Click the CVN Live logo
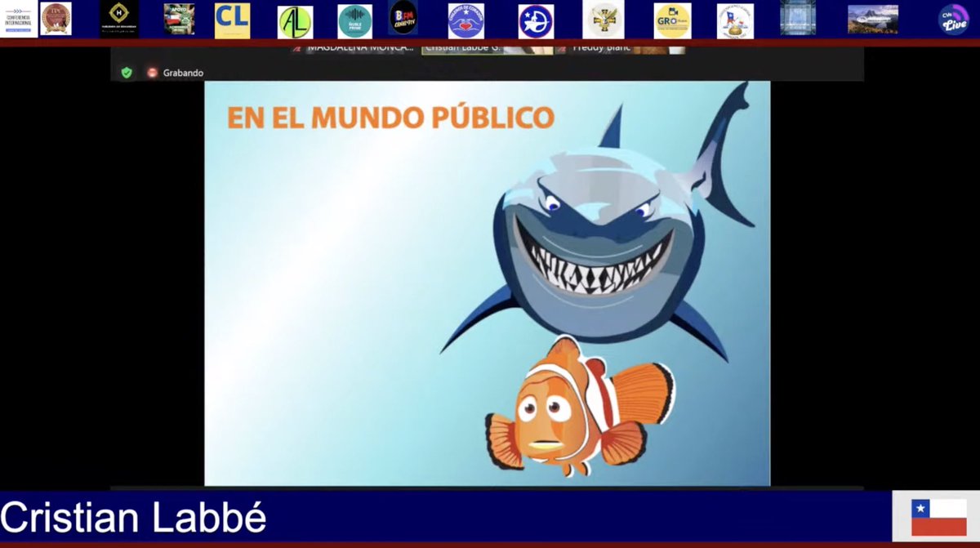 [x=954, y=19]
